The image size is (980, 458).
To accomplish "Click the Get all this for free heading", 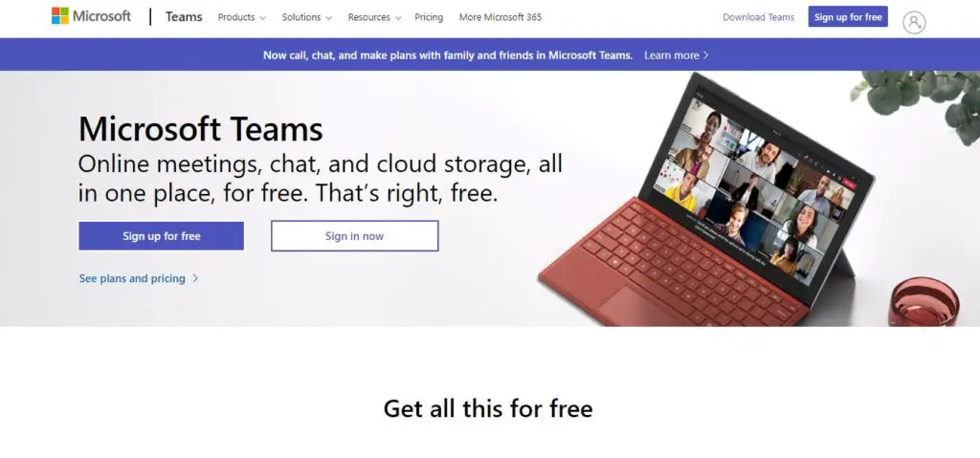I will click(488, 408).
